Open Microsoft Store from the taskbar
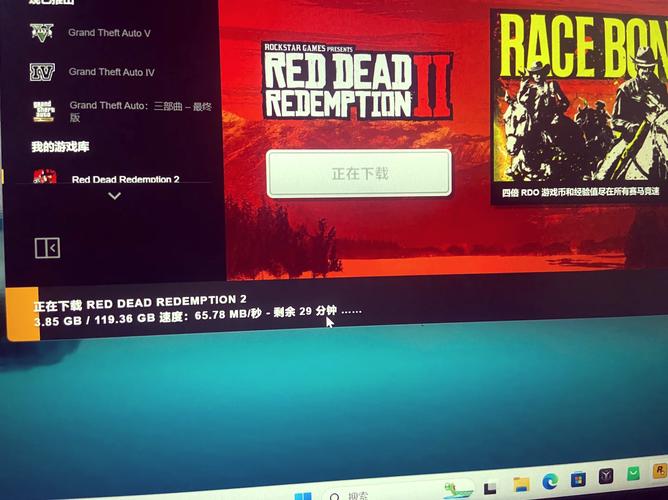Viewport: 668px width, 500px height. [x=578, y=479]
